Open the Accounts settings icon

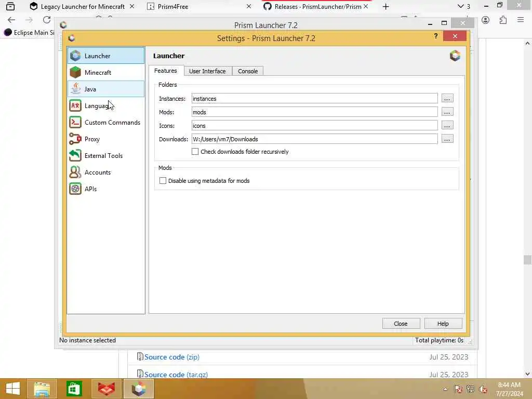[75, 172]
